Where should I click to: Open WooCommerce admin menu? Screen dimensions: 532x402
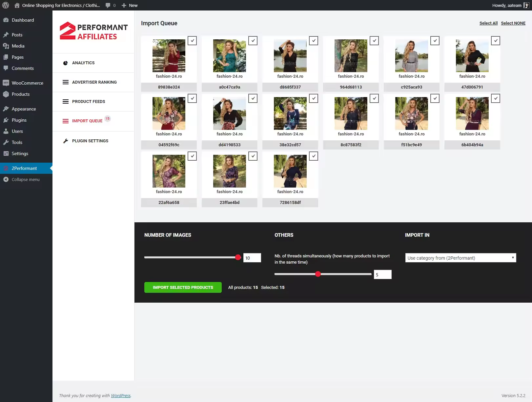click(x=26, y=83)
